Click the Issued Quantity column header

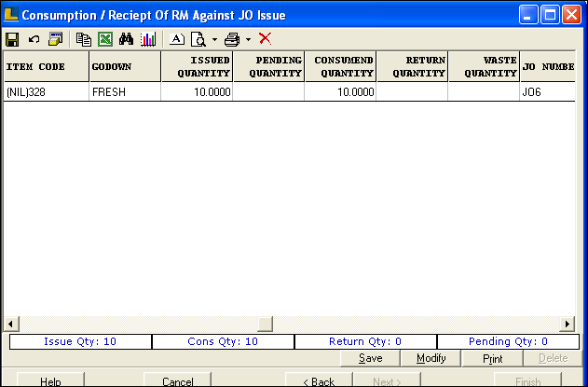[x=197, y=66]
